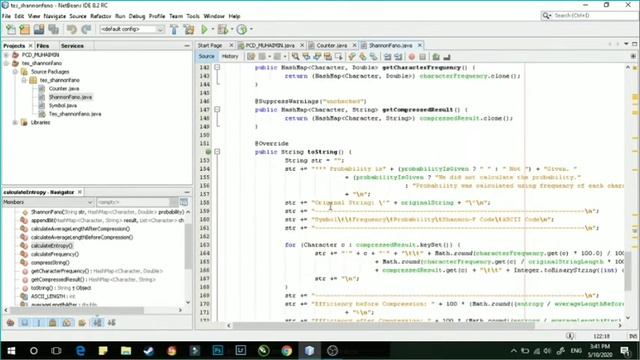Click the Debug Project toolbar icon
640x360 pixels.
coord(223,29)
